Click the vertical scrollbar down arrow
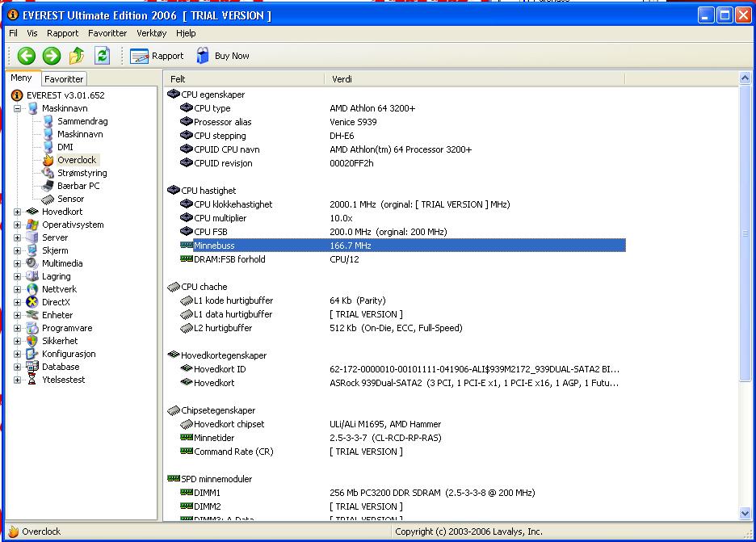Viewport: 756px width, 542px height. point(745,514)
